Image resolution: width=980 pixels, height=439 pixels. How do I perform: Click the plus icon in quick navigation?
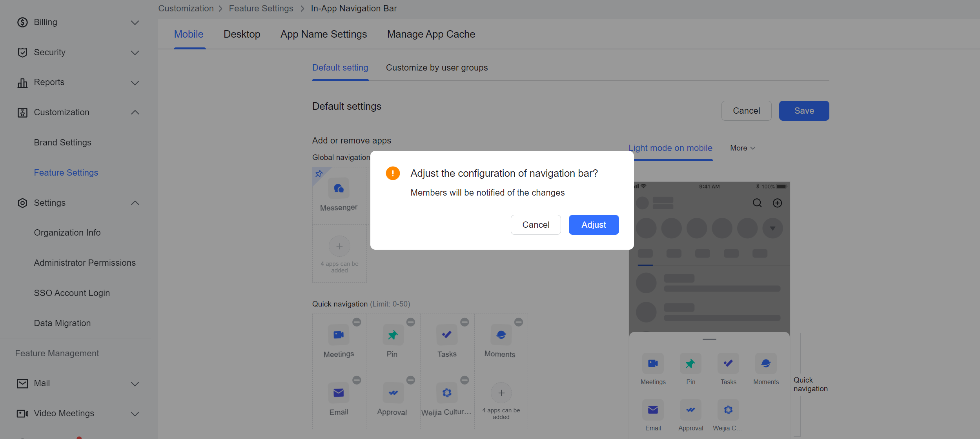point(501,393)
